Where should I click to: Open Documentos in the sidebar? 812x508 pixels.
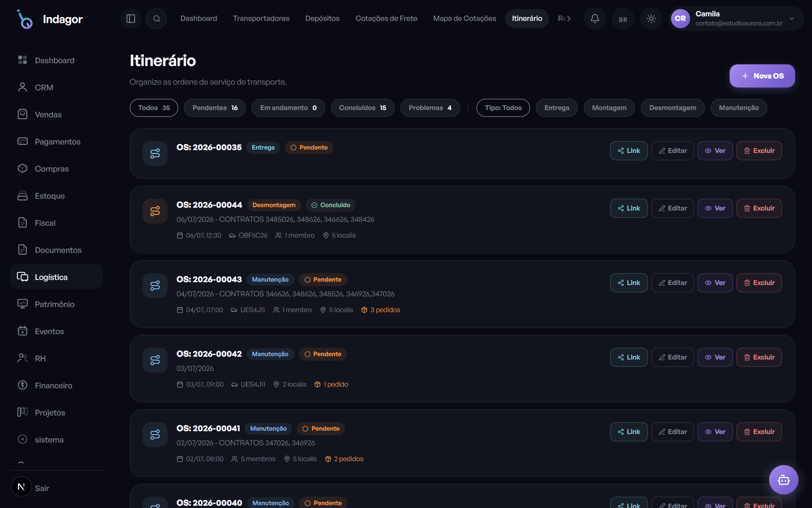pyautogui.click(x=56, y=250)
